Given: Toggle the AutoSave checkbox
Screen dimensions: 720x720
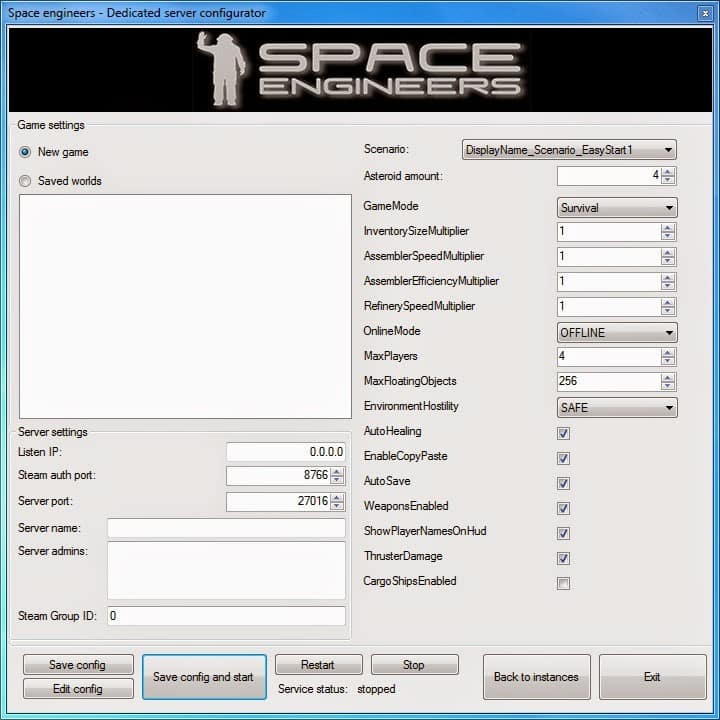Looking at the screenshot, I should [x=563, y=483].
